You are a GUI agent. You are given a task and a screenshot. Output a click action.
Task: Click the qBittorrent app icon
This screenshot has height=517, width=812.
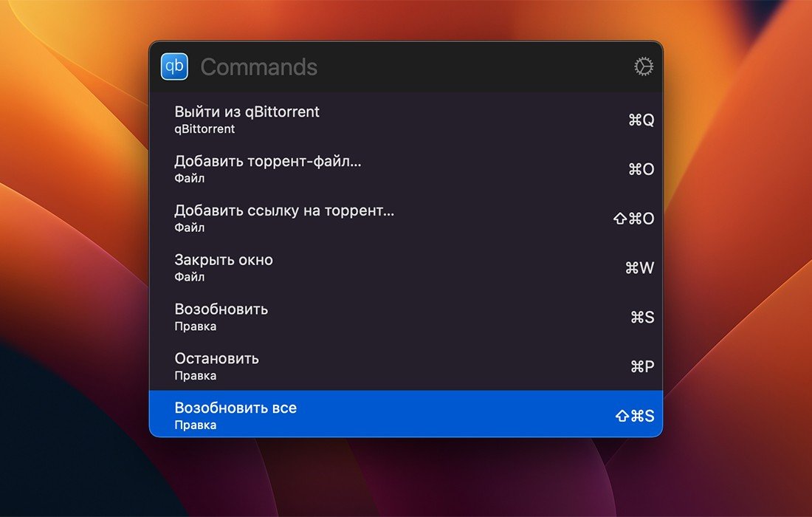tap(174, 66)
